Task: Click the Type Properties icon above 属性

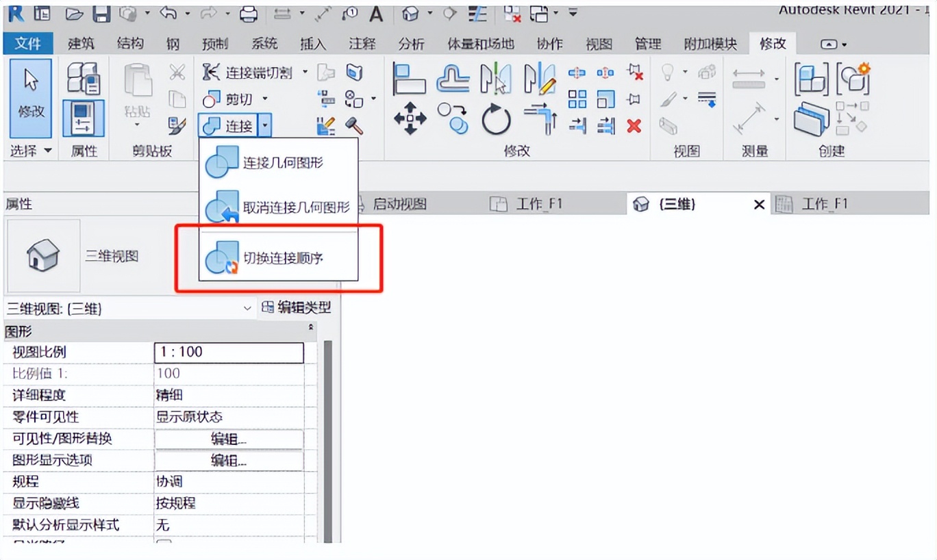Action: click(84, 78)
